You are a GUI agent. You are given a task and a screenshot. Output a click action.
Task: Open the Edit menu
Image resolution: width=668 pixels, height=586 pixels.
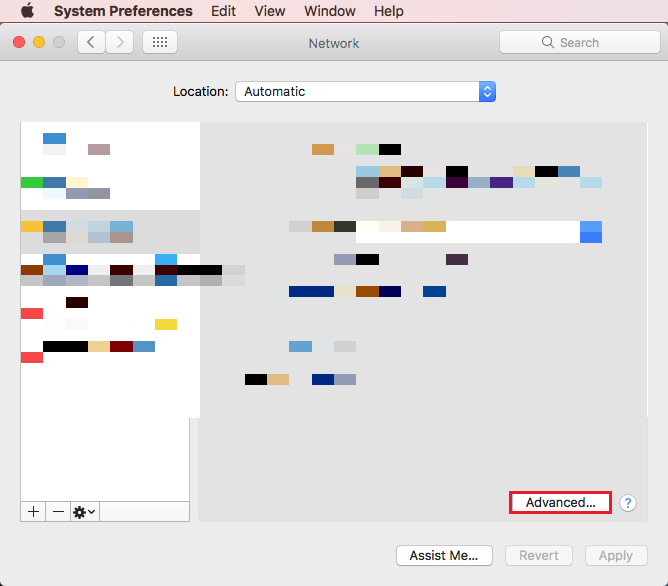[223, 11]
